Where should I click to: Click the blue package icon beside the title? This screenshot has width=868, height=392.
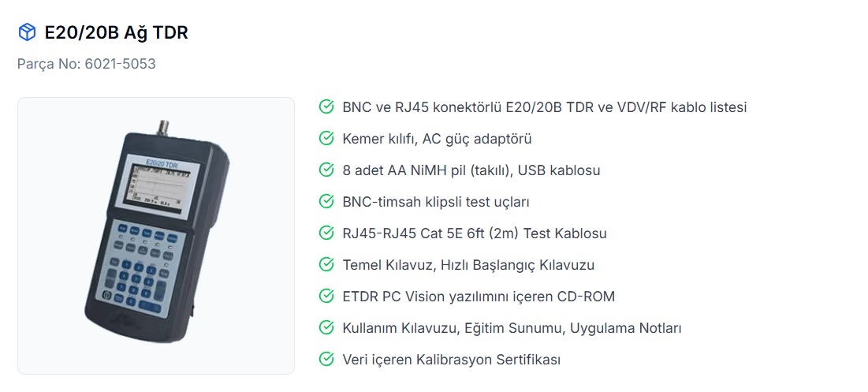pos(27,32)
